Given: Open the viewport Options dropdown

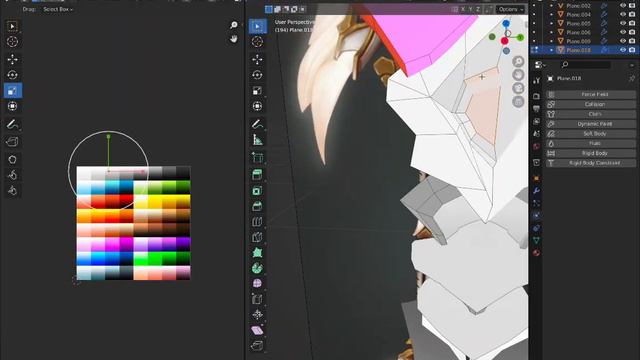Looking at the screenshot, I should pos(511,9).
